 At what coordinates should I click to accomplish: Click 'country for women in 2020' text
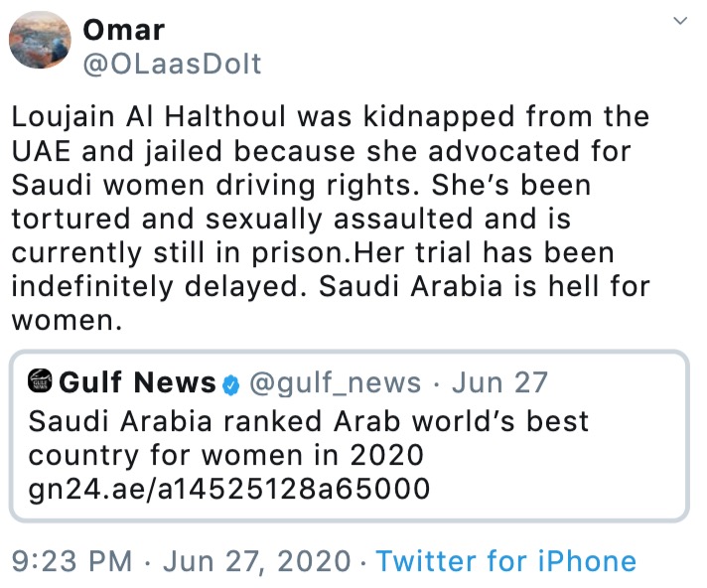[x=226, y=454]
